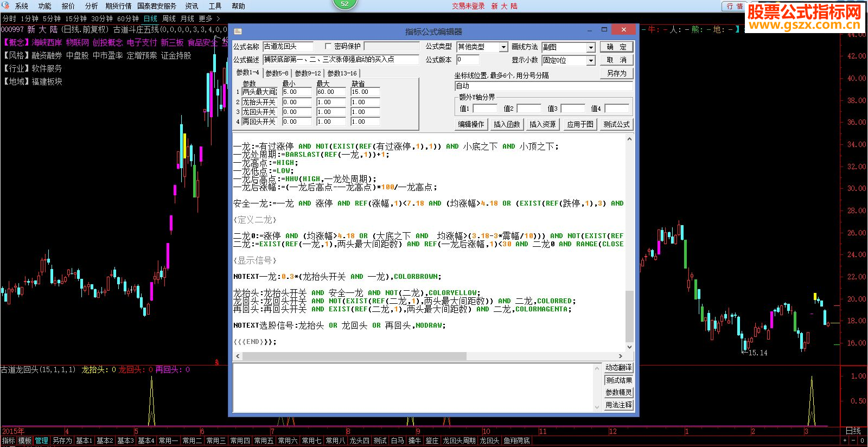
Task: Click the 插入资源 button
Action: [x=542, y=124]
